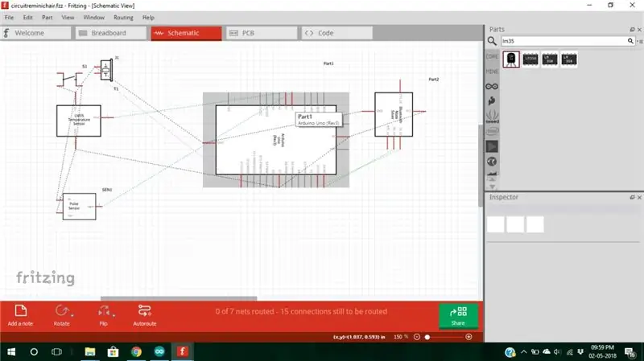Click the Fritzing taskbar icon

pyautogui.click(x=183, y=351)
